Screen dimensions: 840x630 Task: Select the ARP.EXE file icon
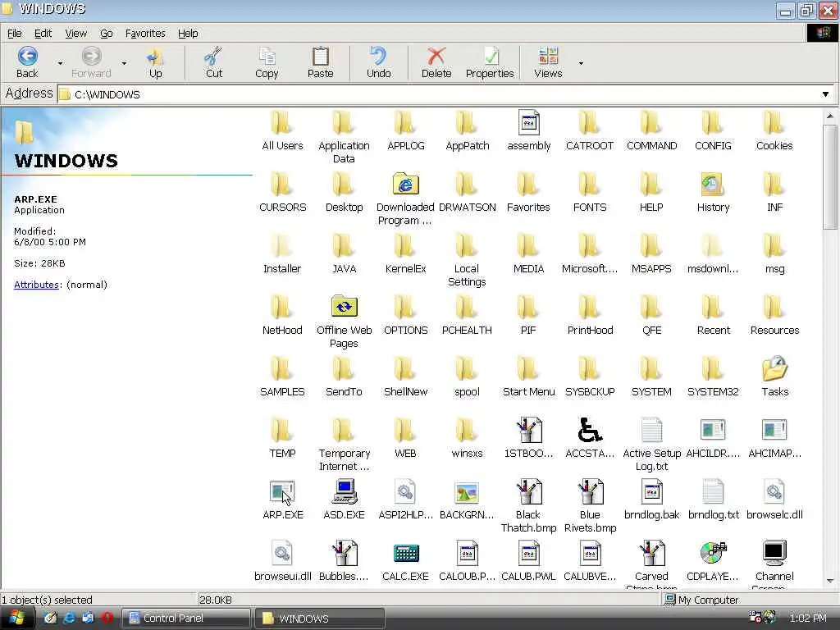tap(282, 492)
